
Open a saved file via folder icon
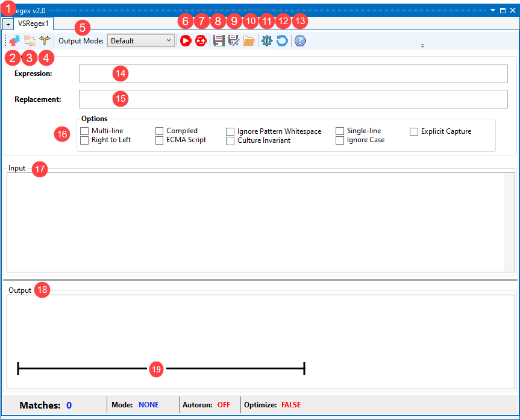tap(248, 41)
